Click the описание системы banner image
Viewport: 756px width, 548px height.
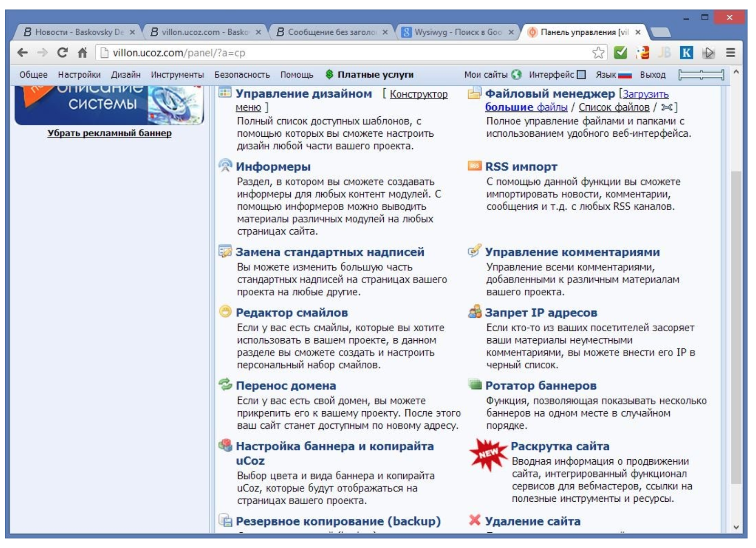coord(109,105)
